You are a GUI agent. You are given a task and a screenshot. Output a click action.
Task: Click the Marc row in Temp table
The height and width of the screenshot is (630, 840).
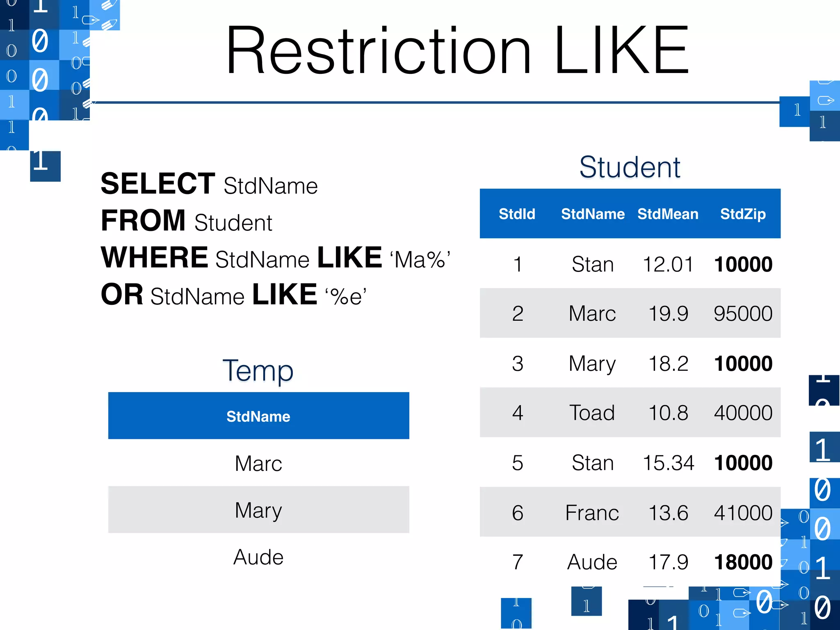coord(258,463)
